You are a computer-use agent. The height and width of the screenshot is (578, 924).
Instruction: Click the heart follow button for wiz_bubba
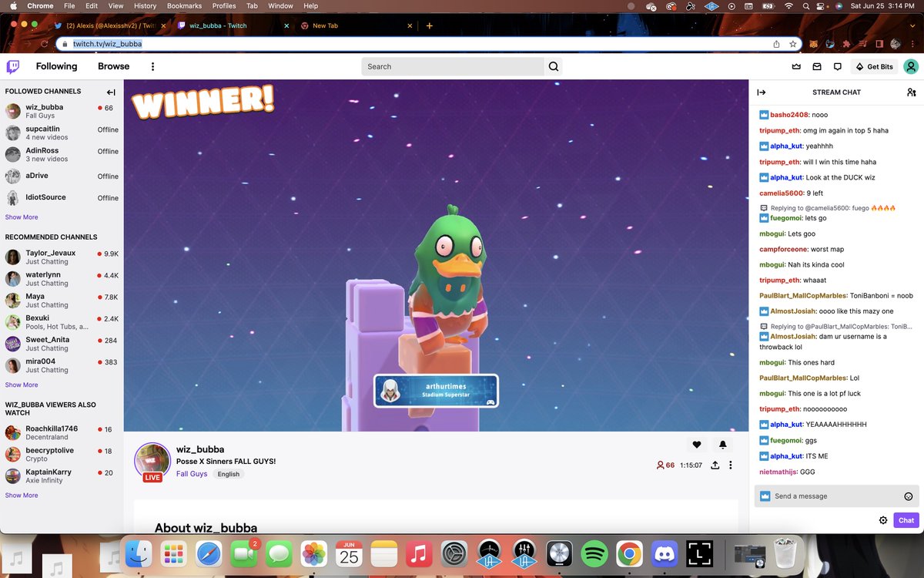[697, 444]
